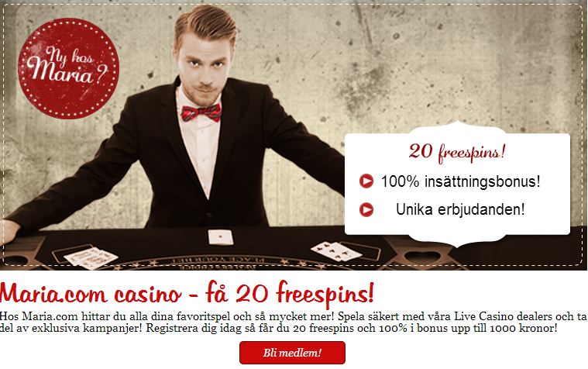Click the red 'Bli medlem!' button
588x369 pixels.
[292, 353]
